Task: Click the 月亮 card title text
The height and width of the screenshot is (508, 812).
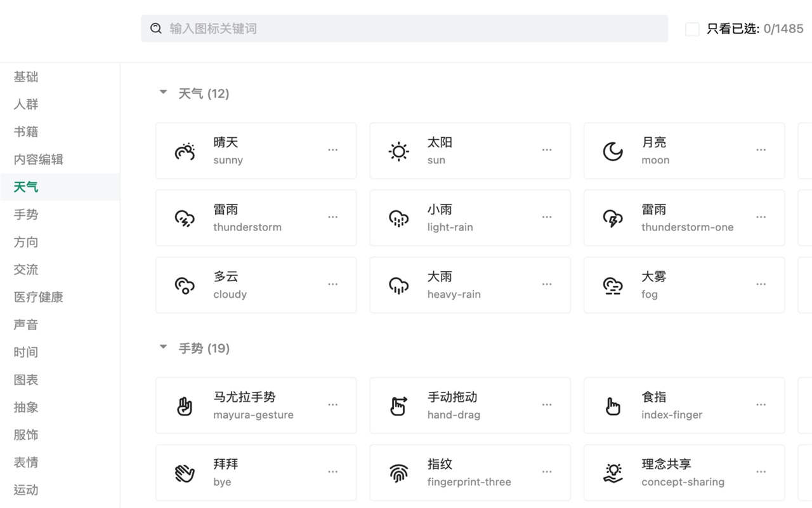Action: click(654, 143)
